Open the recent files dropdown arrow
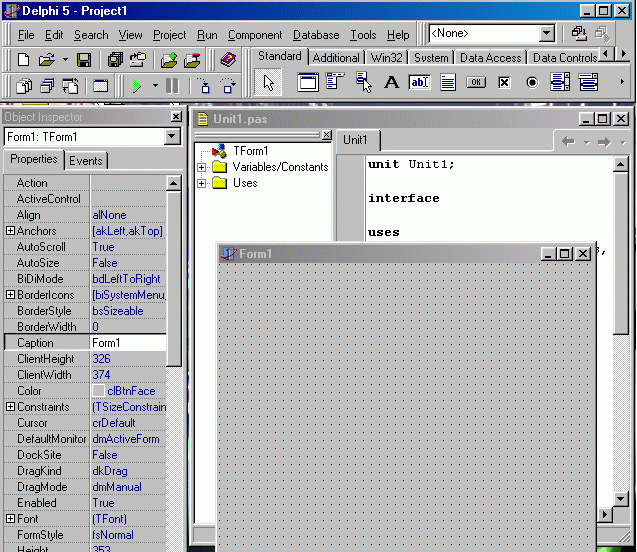The height and width of the screenshot is (552, 637). [65, 60]
